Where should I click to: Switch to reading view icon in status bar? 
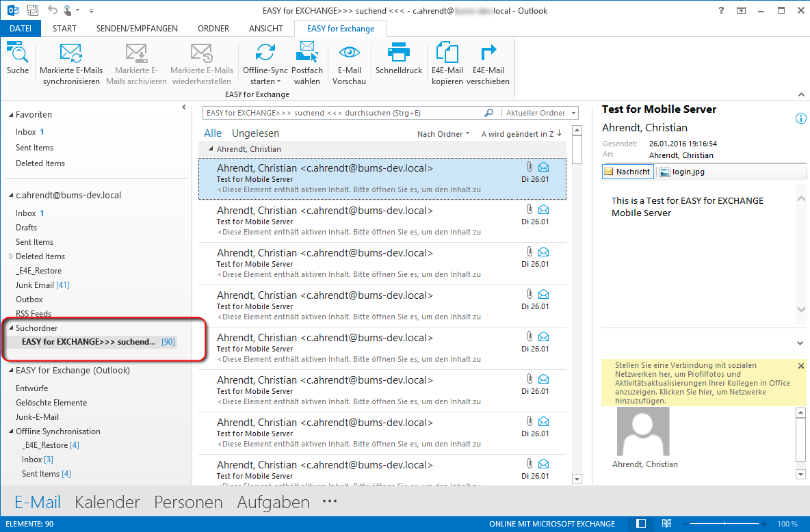(667, 523)
